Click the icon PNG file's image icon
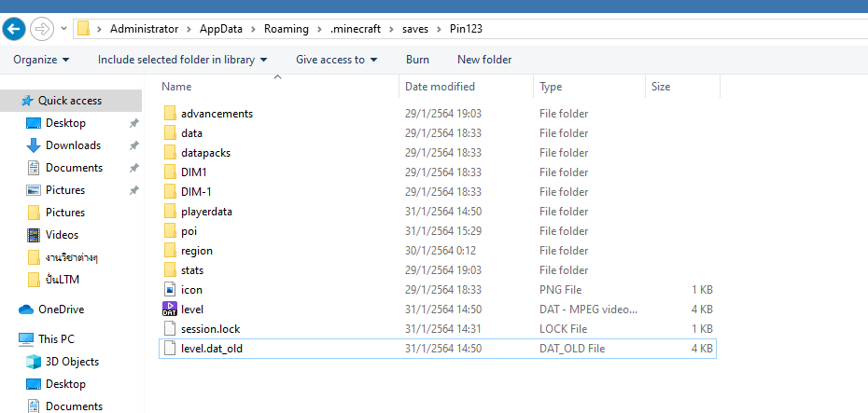This screenshot has width=868, height=413. pyautogui.click(x=170, y=290)
